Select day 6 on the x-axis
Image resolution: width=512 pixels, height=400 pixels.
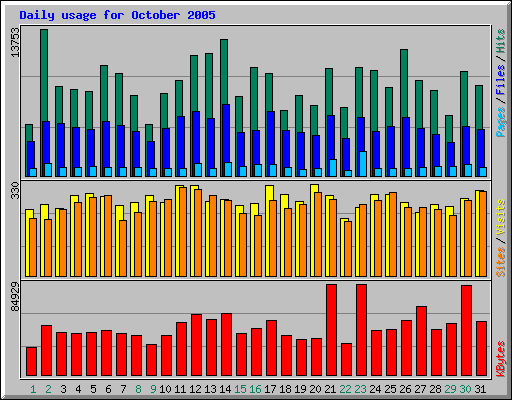click(108, 389)
